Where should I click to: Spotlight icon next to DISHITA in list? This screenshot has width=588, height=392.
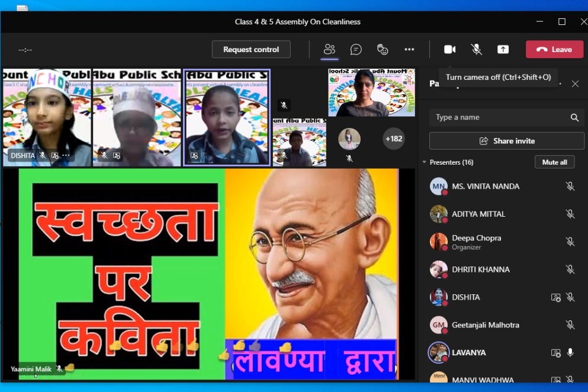coord(555,297)
